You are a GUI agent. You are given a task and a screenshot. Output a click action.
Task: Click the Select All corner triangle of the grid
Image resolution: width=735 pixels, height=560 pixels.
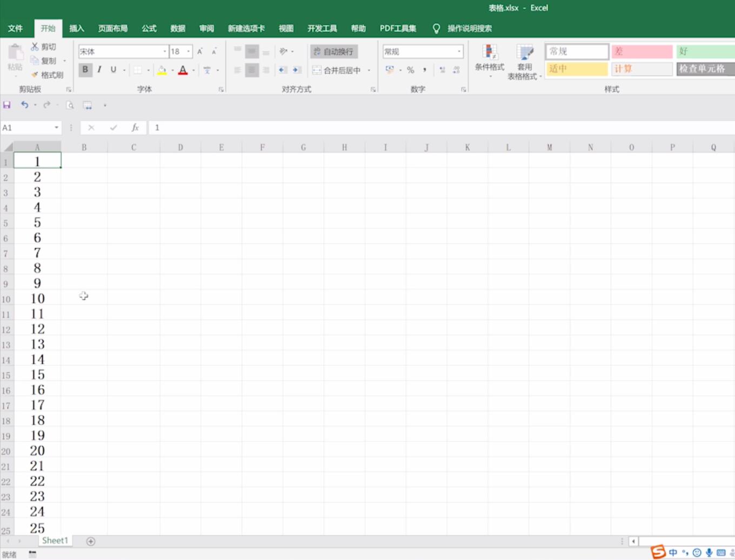[8, 147]
